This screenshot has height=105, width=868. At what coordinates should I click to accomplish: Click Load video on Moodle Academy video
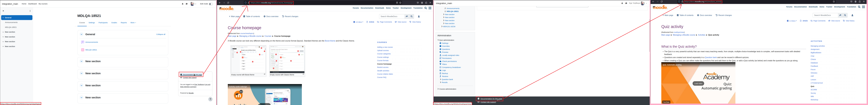tap(698, 83)
